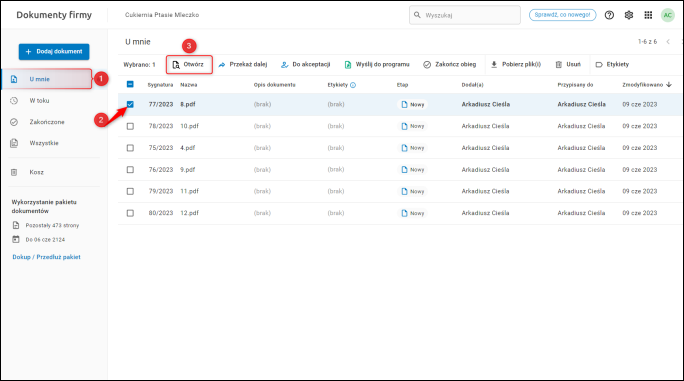Viewport: 684px width, 381px height.
Task: Click the Nowy stage badge for 12.pdf
Action: point(412,213)
